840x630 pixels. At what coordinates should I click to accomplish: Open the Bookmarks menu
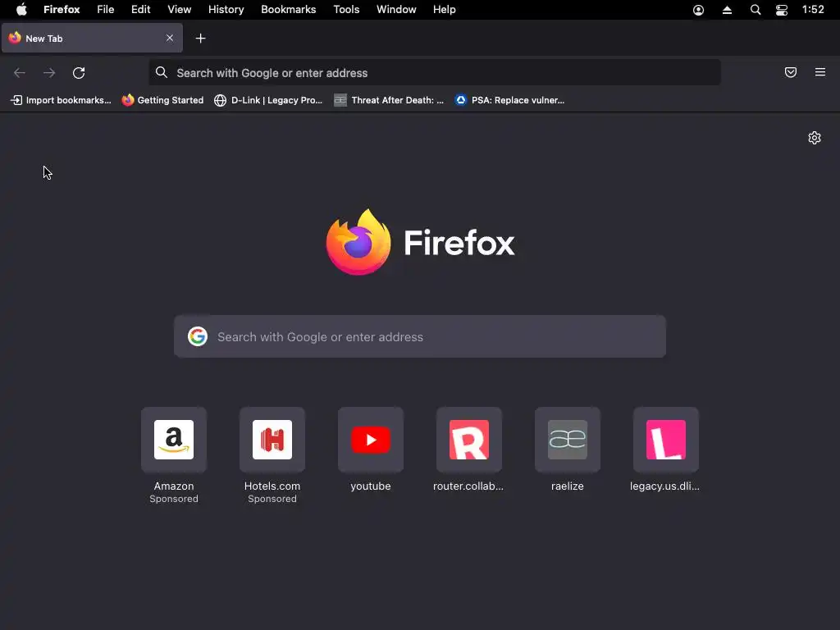click(288, 10)
